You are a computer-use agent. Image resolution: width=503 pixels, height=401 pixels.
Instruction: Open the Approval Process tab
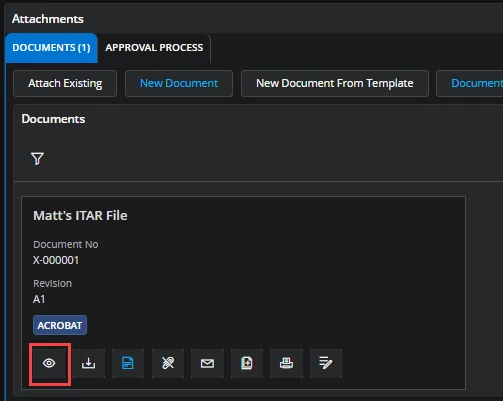tap(154, 48)
